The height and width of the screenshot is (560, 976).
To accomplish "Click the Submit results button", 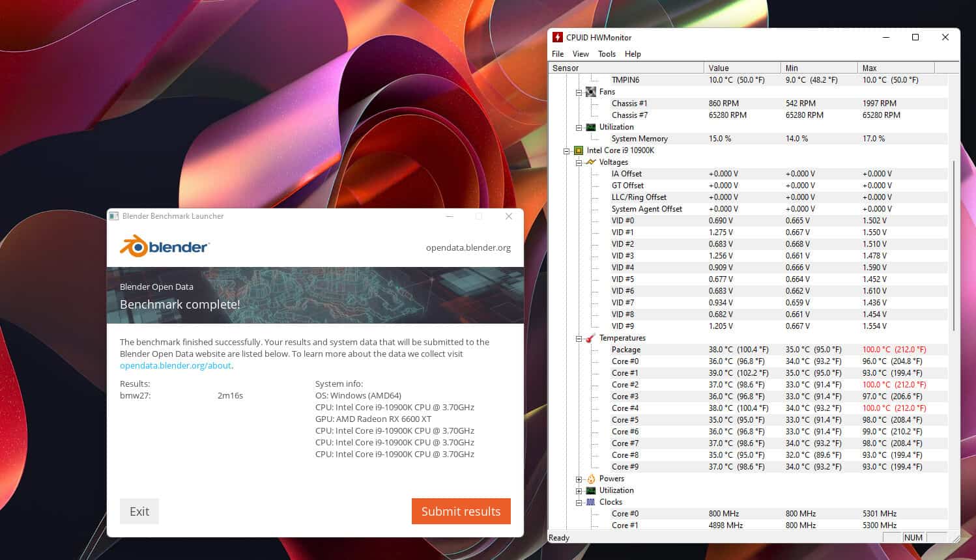I will click(x=461, y=511).
